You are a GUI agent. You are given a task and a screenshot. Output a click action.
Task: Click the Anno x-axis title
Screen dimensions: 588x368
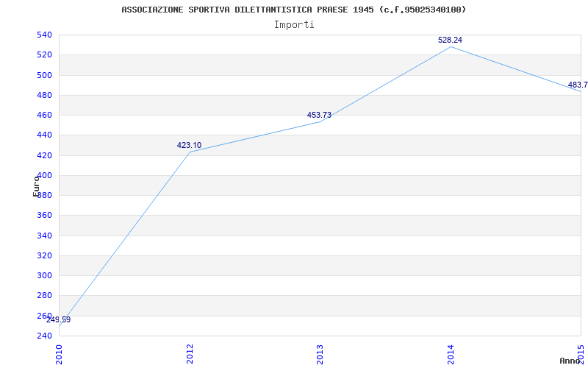pos(570,361)
